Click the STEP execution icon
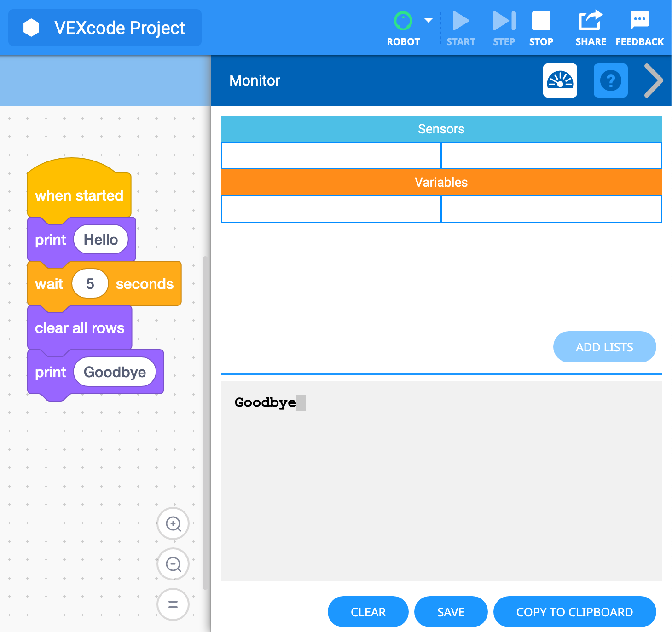672x632 pixels. point(504,20)
